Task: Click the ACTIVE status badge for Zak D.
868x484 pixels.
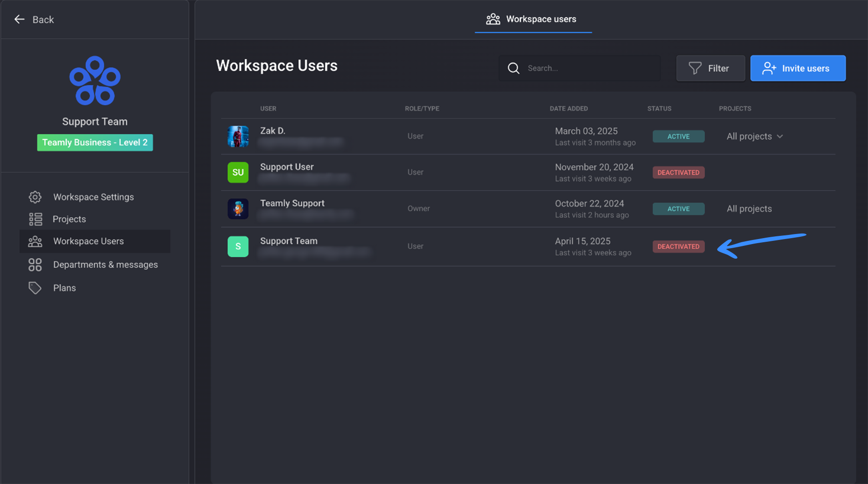Action: [x=678, y=136]
